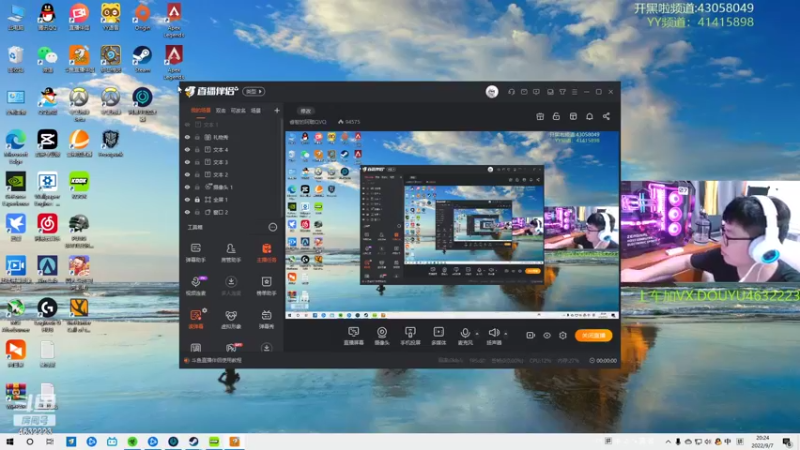Toggle visibility of the 文本 4 layer
Image resolution: width=800 pixels, height=450 pixels.
pos(187,149)
